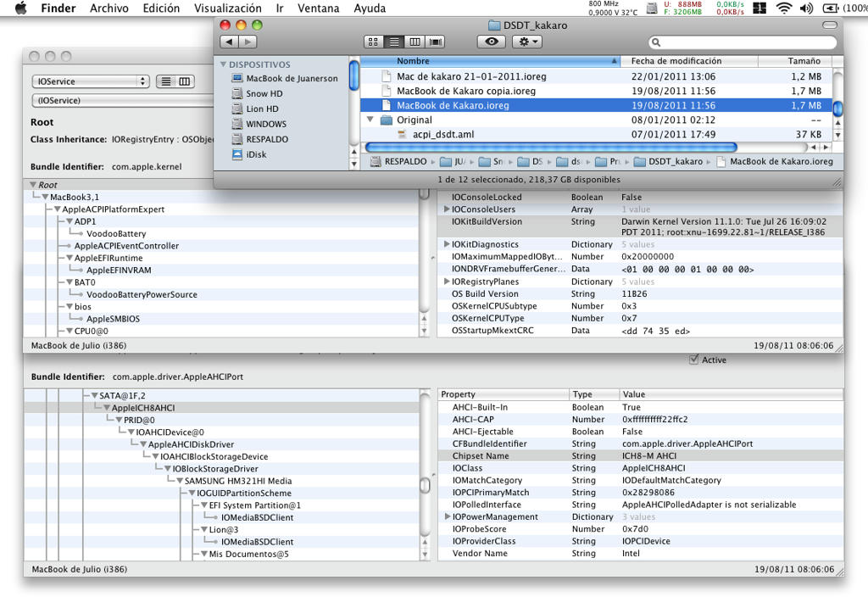The image size is (868, 608).
Task: Go forward in Finder window
Action: tap(248, 42)
